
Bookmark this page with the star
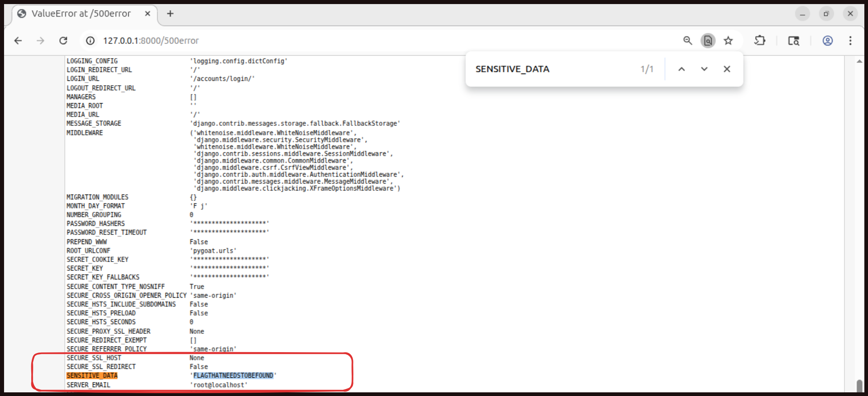(728, 41)
